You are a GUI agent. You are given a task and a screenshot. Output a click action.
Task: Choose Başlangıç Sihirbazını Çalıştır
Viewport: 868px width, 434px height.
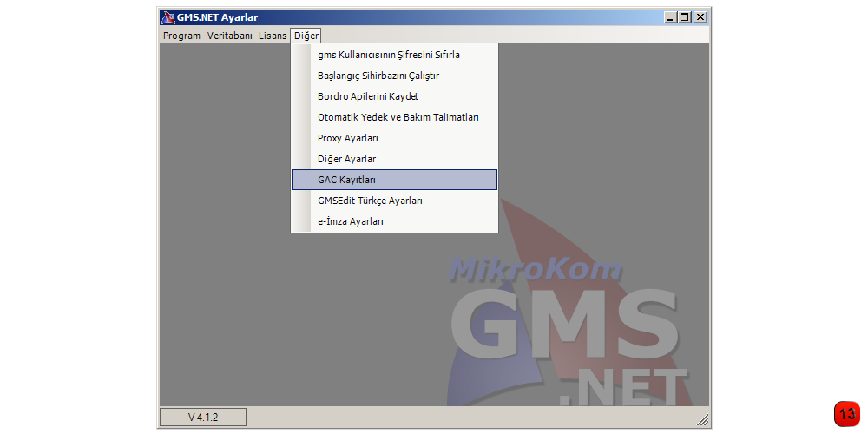394,76
